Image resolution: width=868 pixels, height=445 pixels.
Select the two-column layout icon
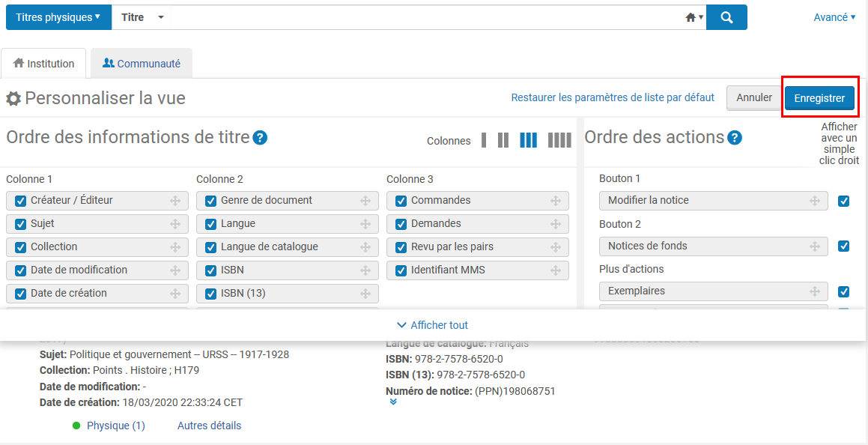tap(503, 140)
